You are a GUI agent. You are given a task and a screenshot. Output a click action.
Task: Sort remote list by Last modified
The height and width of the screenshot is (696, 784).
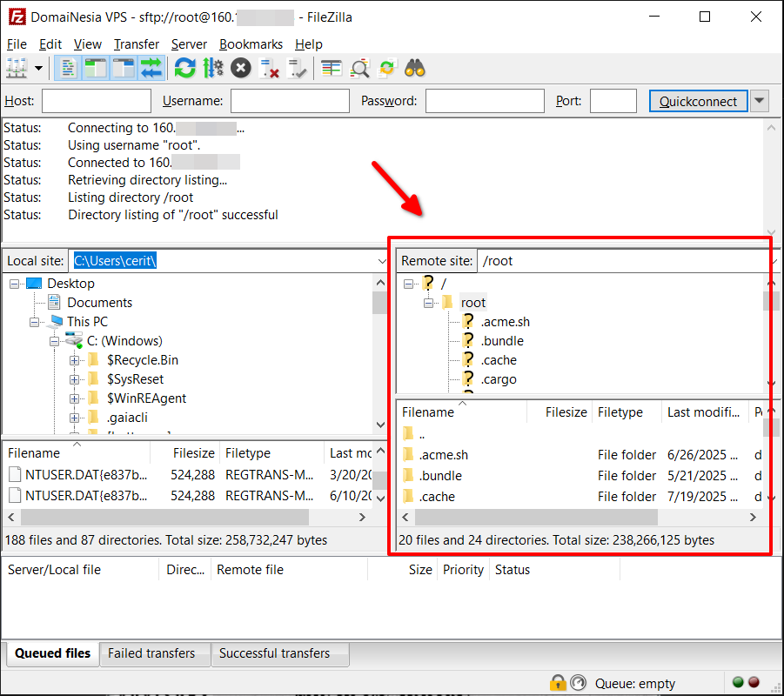click(705, 412)
